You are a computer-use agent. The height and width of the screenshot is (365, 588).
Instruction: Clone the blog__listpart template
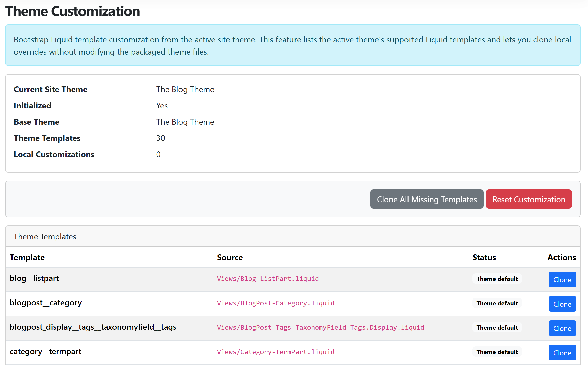(562, 279)
